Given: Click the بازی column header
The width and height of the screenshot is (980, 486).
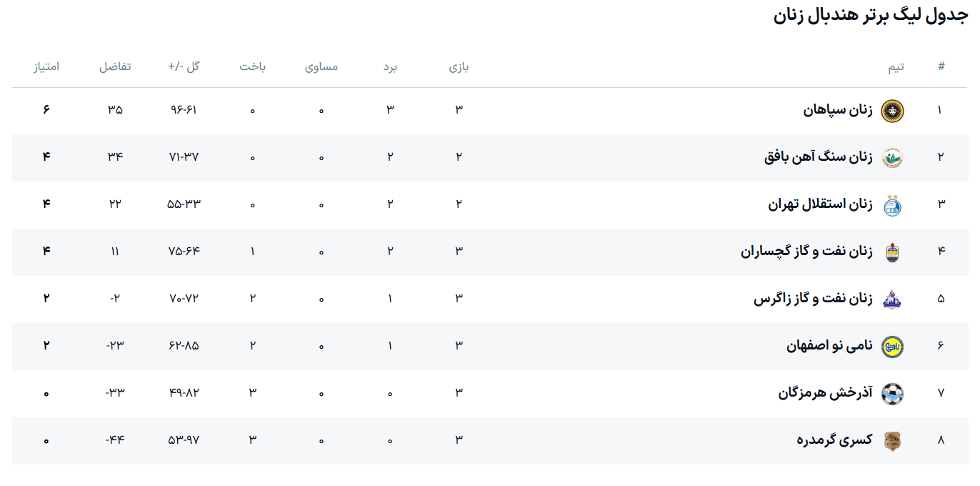Looking at the screenshot, I should click(459, 67).
